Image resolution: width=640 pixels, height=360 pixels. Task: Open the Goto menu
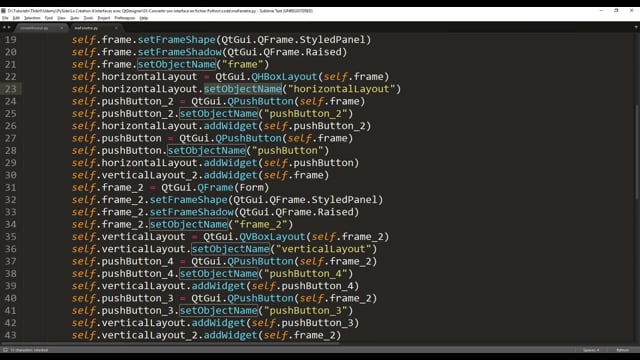74,18
